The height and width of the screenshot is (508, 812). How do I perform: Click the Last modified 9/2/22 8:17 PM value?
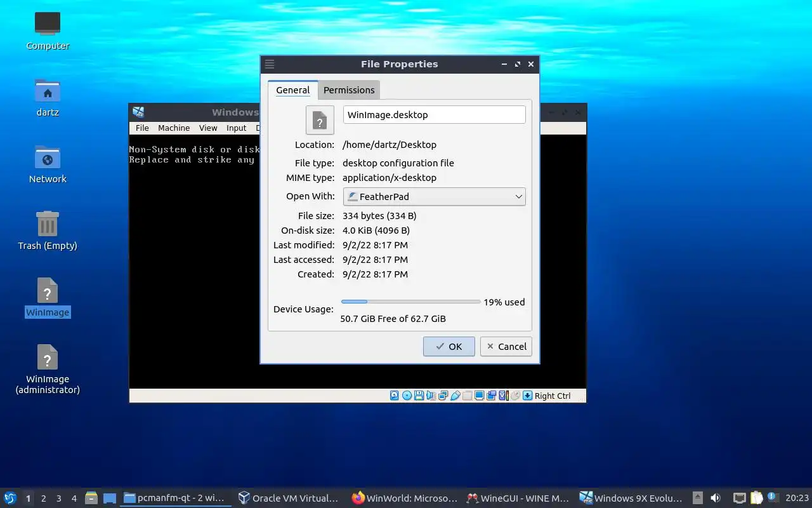coord(375,245)
